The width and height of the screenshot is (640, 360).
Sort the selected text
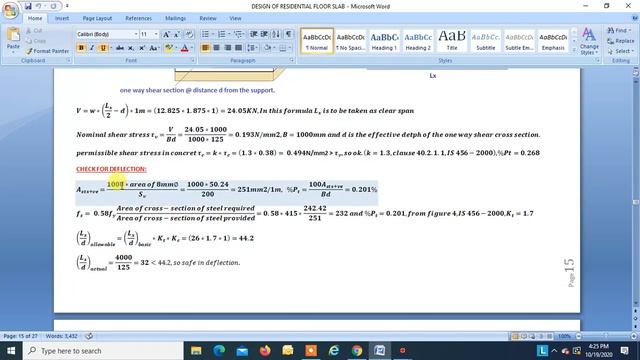click(x=276, y=34)
